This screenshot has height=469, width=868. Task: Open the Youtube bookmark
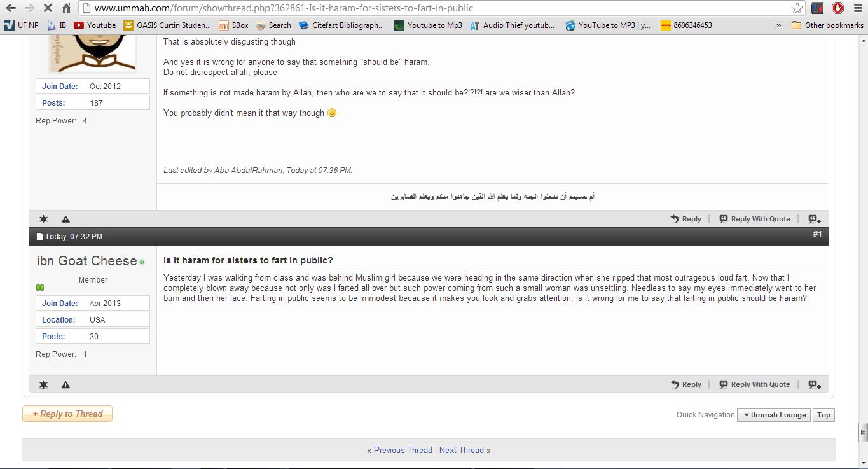[x=95, y=25]
